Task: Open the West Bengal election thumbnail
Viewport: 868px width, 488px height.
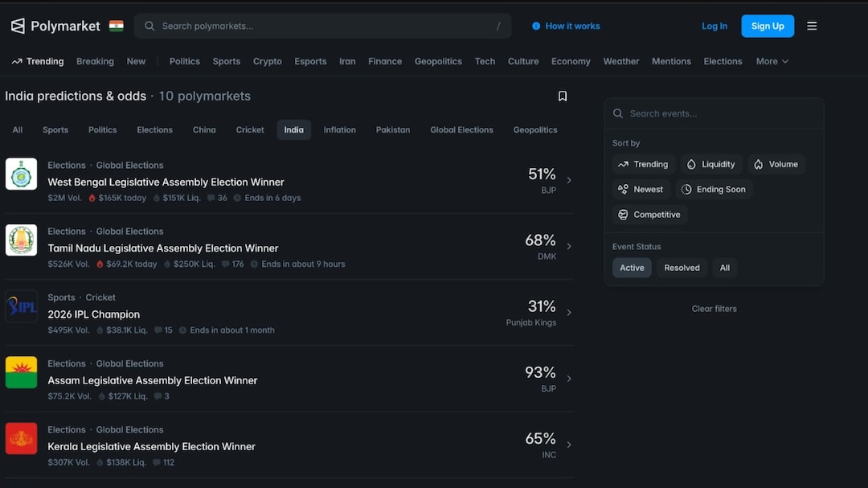Action: point(22,174)
